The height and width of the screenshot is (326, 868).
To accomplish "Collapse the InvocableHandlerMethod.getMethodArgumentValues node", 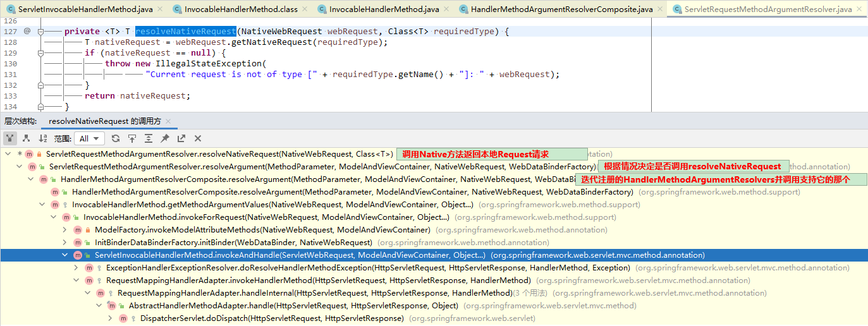I will tap(42, 205).
